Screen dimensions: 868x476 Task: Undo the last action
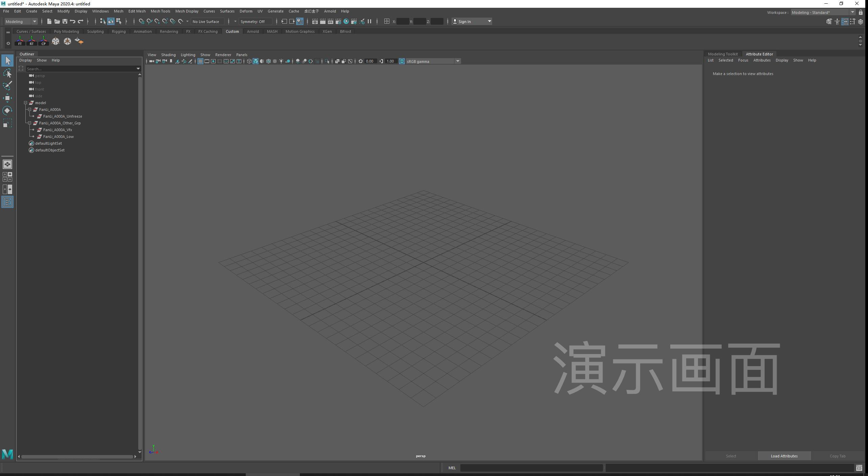(x=73, y=21)
